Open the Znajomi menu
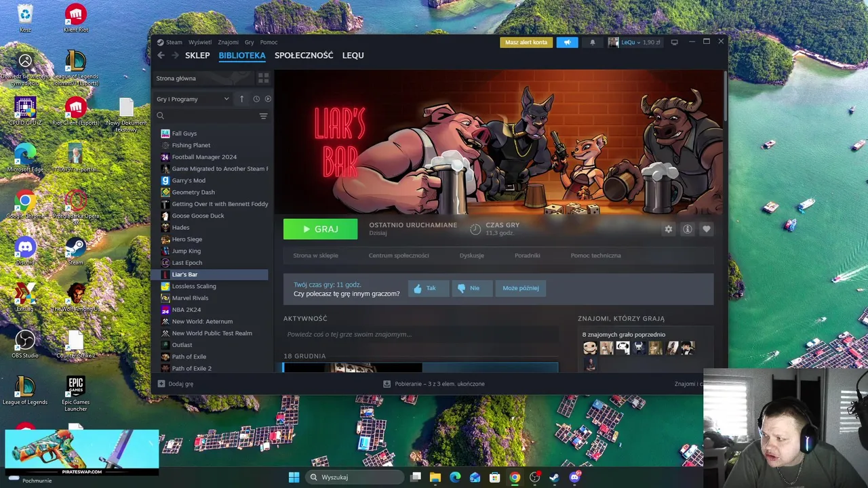Image resolution: width=868 pixels, height=488 pixels. click(228, 42)
